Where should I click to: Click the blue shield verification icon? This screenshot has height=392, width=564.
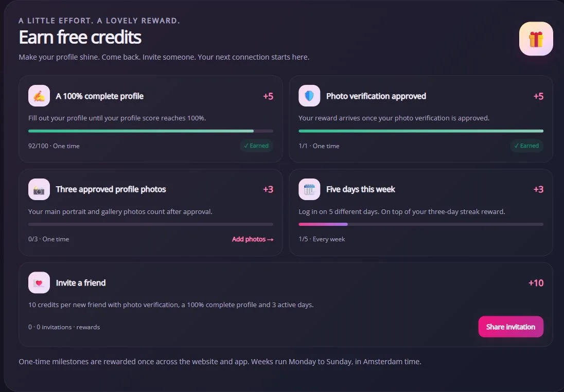(309, 96)
